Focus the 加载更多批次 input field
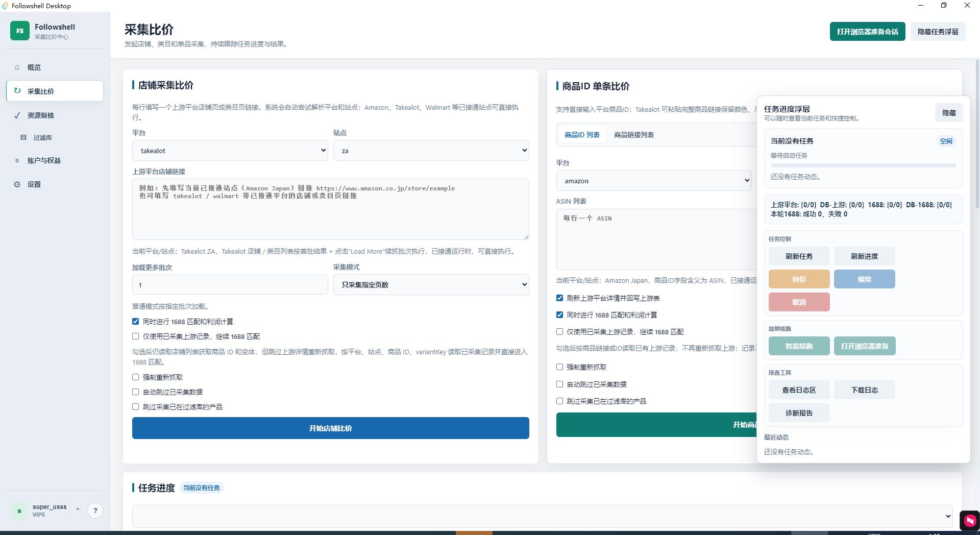Screen dimensions: 980x535 (x=230, y=285)
